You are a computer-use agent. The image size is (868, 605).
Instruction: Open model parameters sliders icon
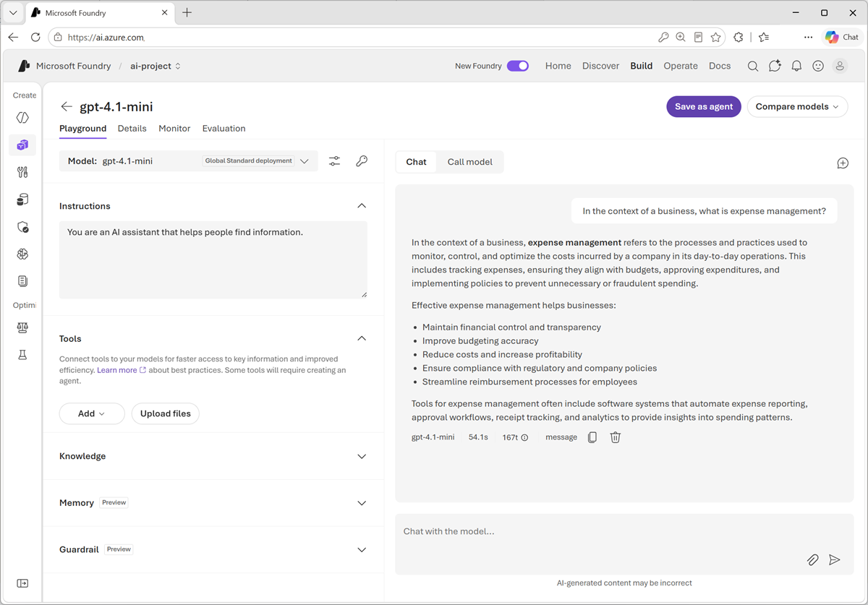point(334,161)
